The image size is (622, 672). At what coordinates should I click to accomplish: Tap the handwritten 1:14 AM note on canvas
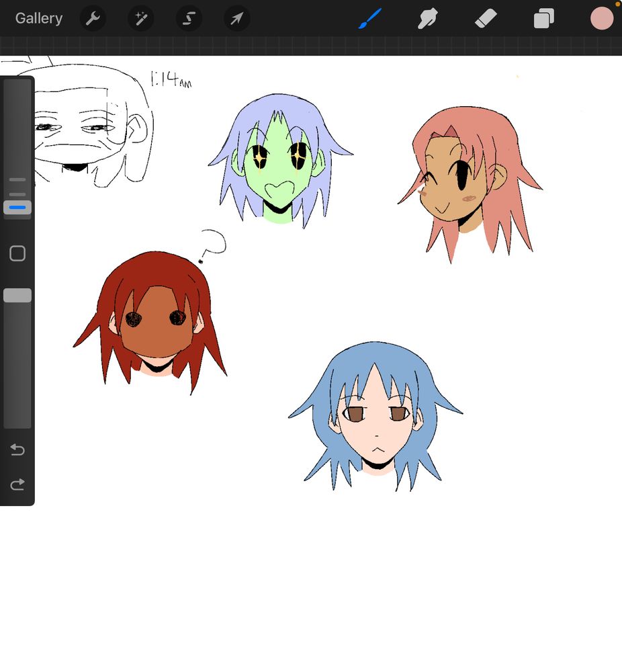pyautogui.click(x=171, y=79)
